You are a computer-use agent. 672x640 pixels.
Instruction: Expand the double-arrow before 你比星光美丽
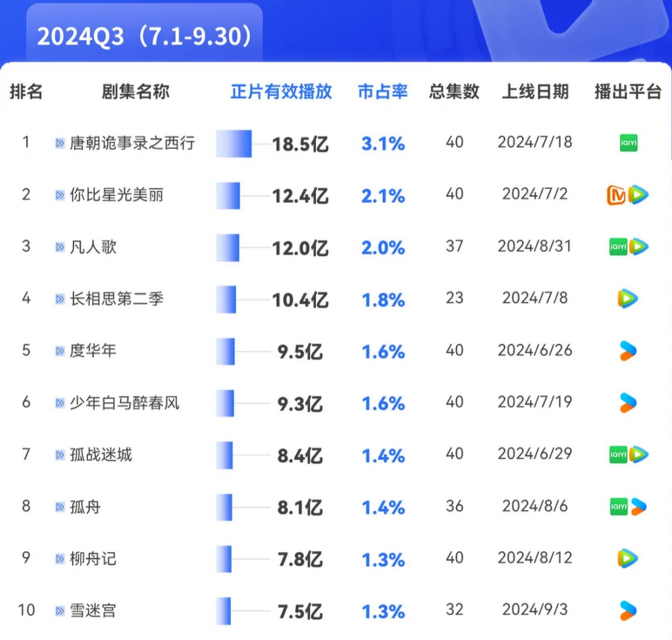(60, 195)
